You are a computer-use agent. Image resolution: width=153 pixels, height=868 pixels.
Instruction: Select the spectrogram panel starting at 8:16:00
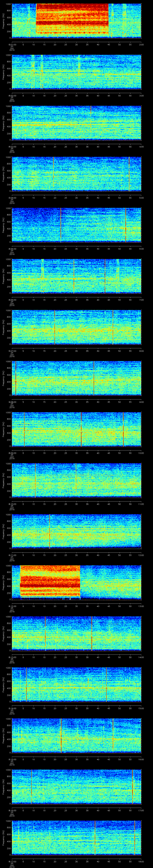(76, 787)
